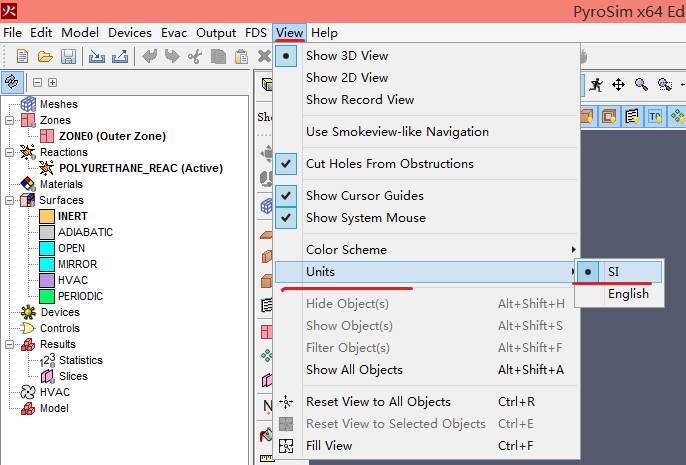Click the ADIABATIC surface gray swatch

tap(47, 232)
